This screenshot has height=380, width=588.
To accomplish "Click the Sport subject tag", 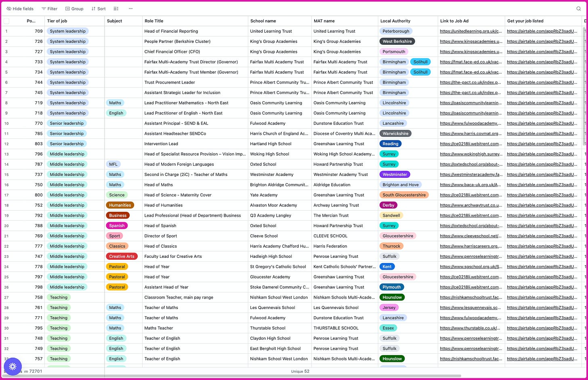I will pos(114,236).
